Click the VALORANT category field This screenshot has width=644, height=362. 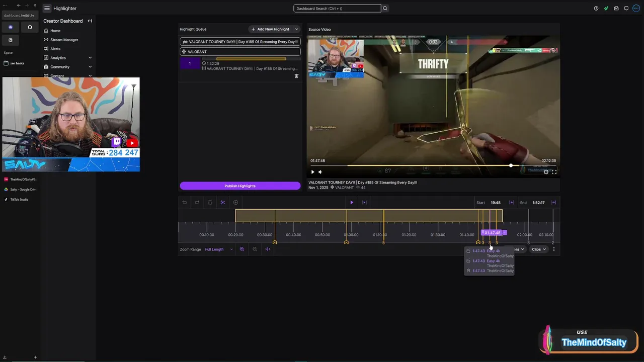[x=240, y=52]
